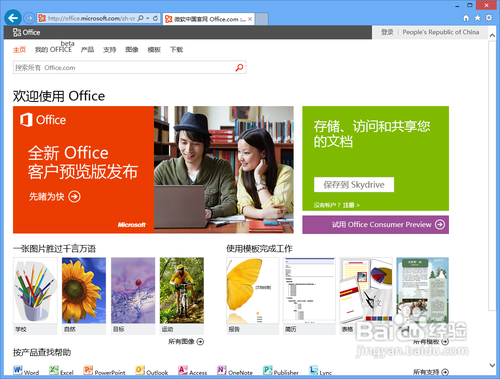Click inside the browser address bar

click(x=91, y=18)
